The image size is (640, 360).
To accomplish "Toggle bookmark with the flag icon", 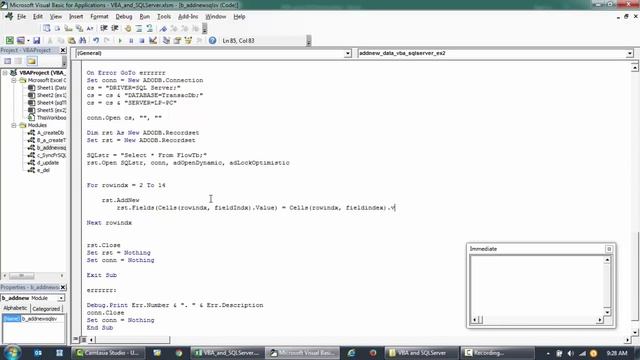I will click(163, 28).
